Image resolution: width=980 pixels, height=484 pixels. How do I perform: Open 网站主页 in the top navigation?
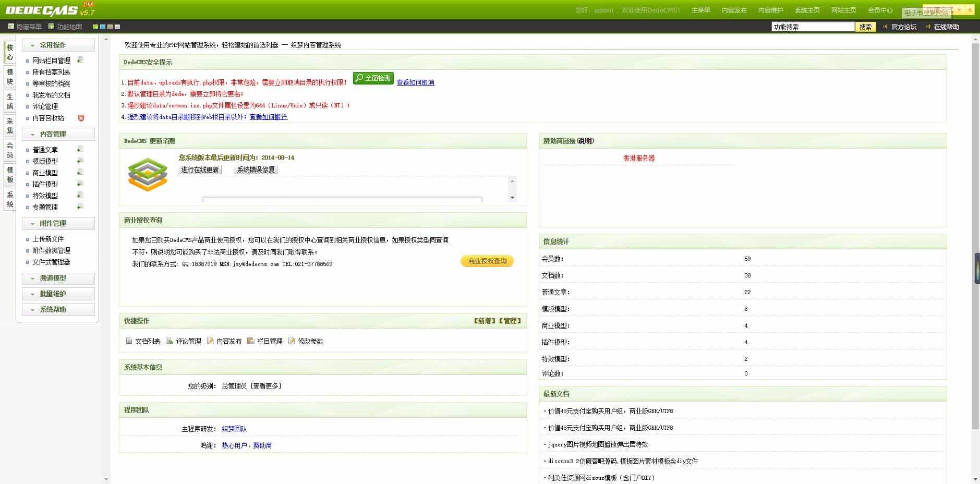[843, 10]
